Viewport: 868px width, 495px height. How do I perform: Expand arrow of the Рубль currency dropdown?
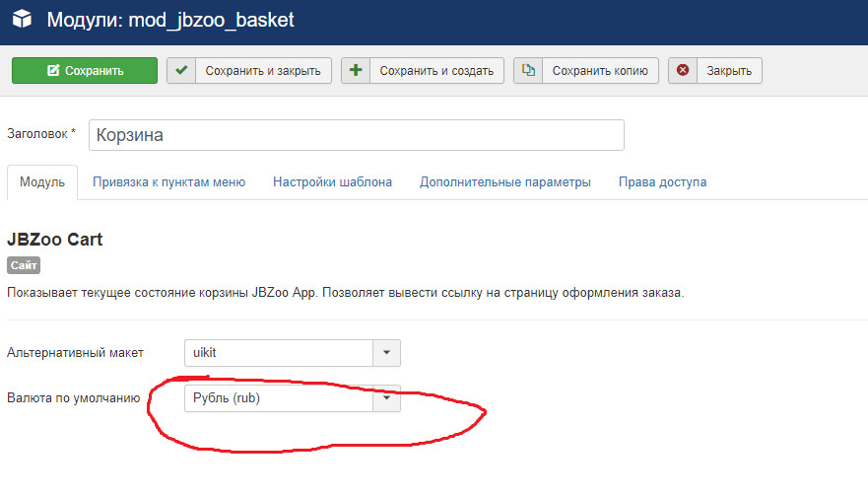[x=386, y=398]
